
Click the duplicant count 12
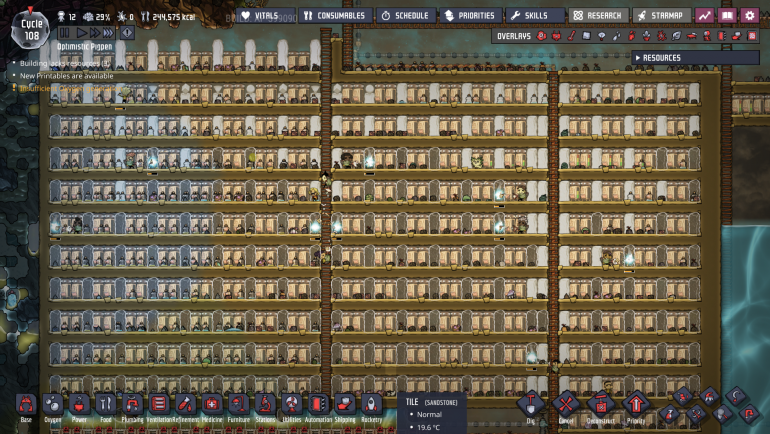(x=67, y=17)
